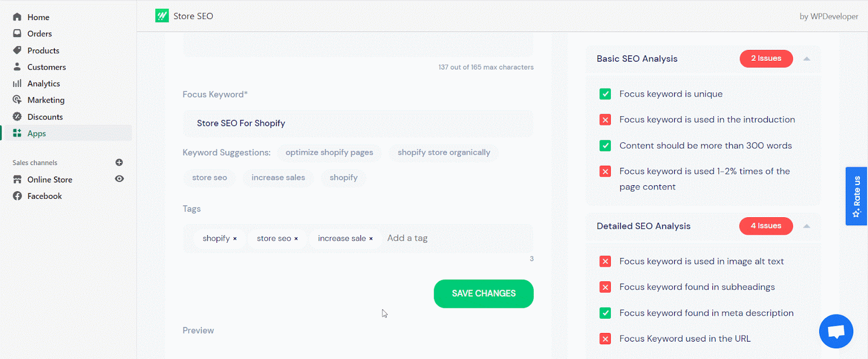Click the by WPDeveloper text
The image size is (868, 359).
point(829,16)
